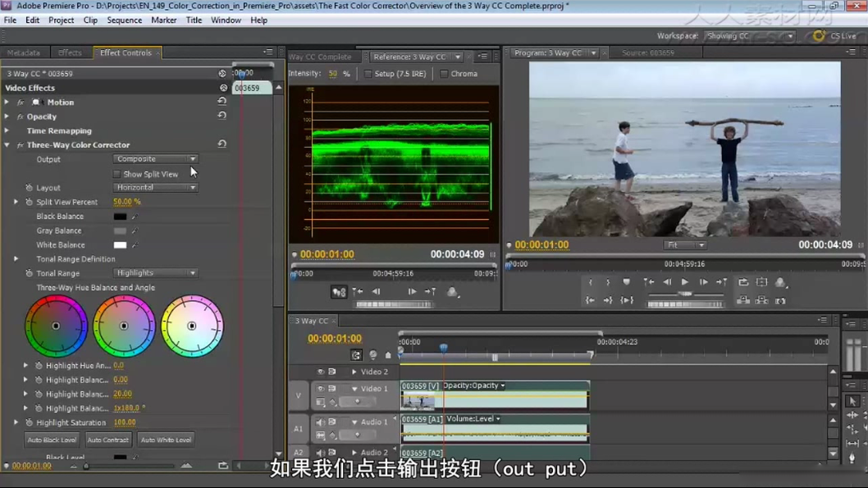The height and width of the screenshot is (488, 868).
Task: Click the Gang to Program Monitor icon
Action: click(x=339, y=292)
